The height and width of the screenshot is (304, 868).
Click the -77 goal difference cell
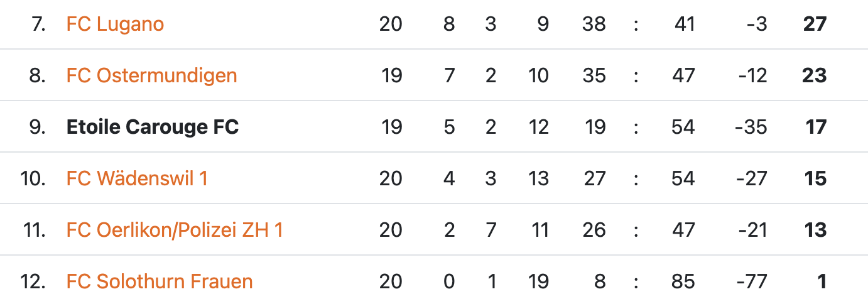[751, 281]
